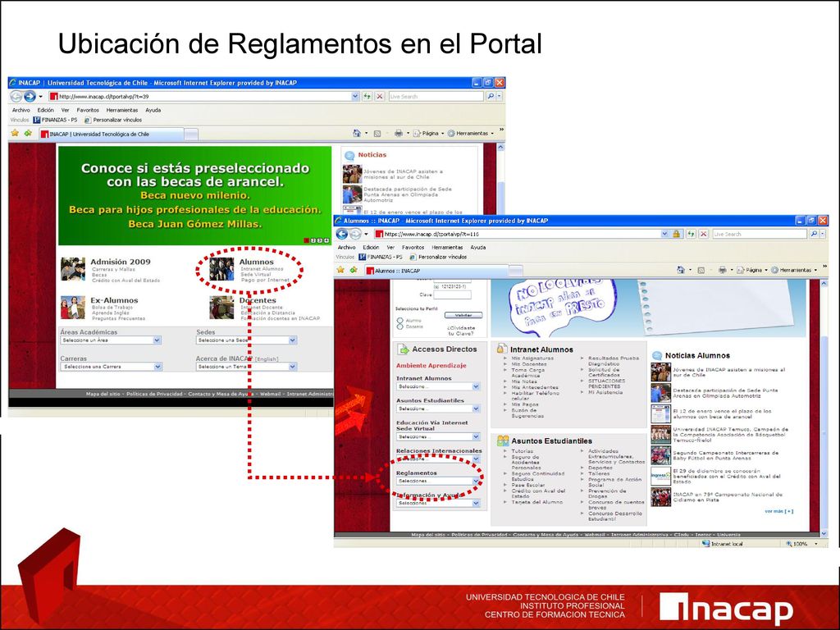Click Home icon in the INACAP home window
Viewport: 840px width, 630px height.
(357, 133)
